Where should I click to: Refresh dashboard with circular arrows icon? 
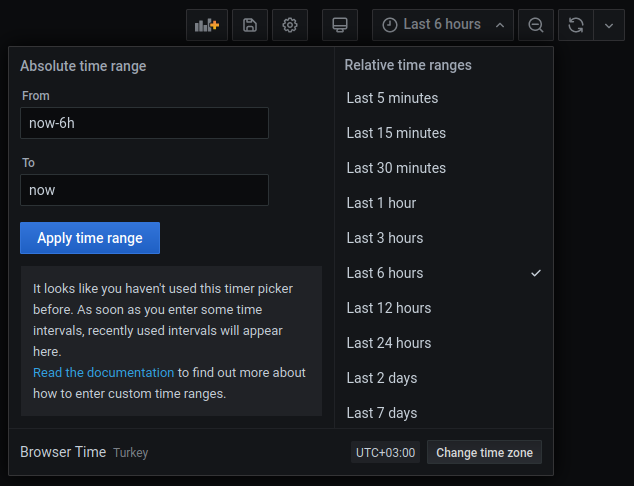click(576, 25)
